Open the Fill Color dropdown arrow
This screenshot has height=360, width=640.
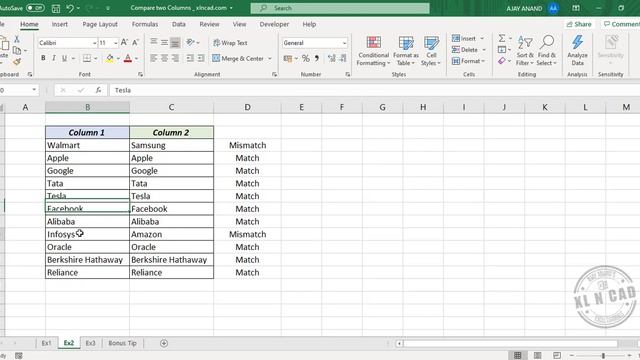click(118, 59)
